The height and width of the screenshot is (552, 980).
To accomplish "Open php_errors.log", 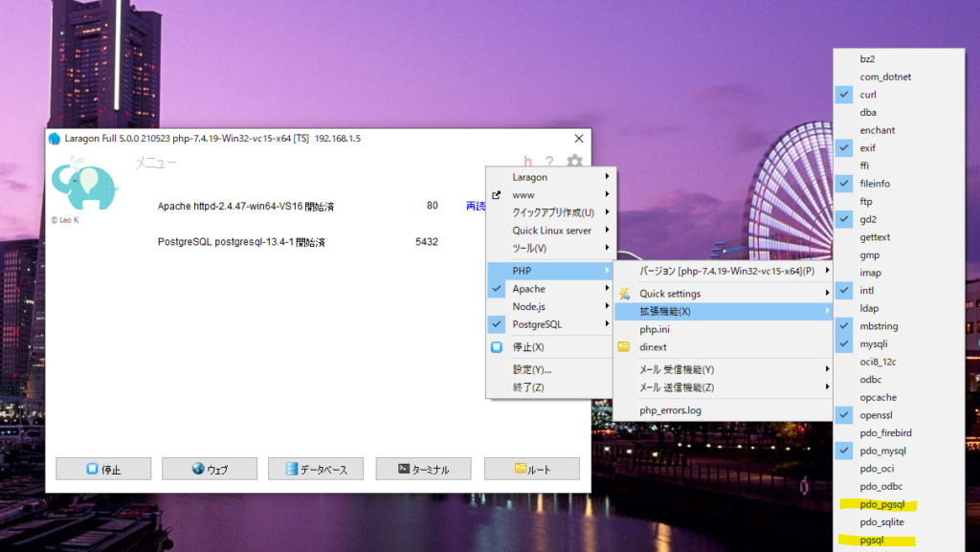I will point(724,410).
